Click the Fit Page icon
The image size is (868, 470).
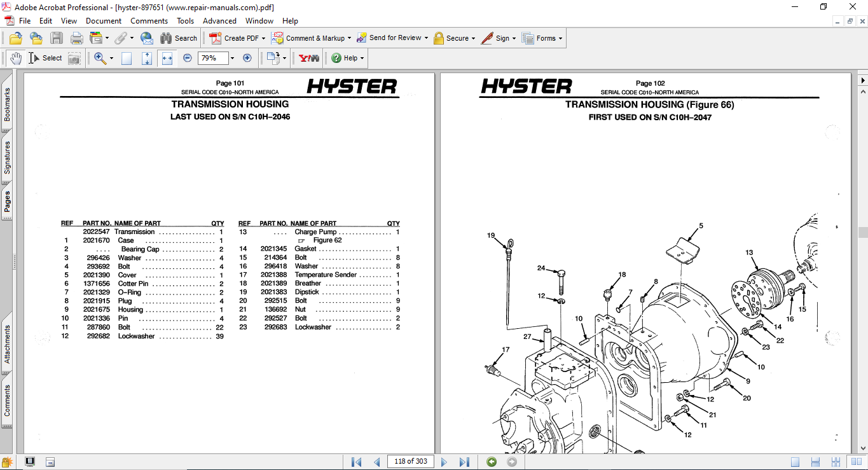point(146,58)
